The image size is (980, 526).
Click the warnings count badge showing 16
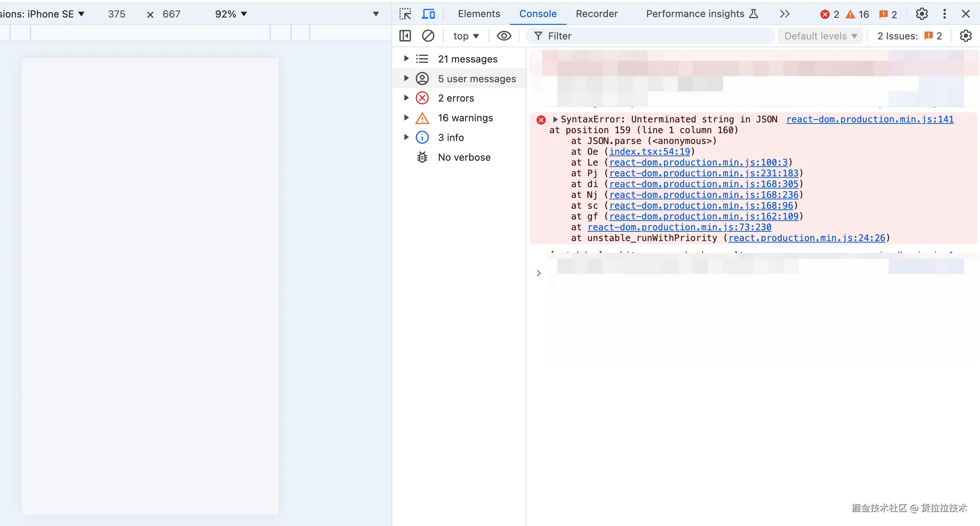tap(857, 15)
